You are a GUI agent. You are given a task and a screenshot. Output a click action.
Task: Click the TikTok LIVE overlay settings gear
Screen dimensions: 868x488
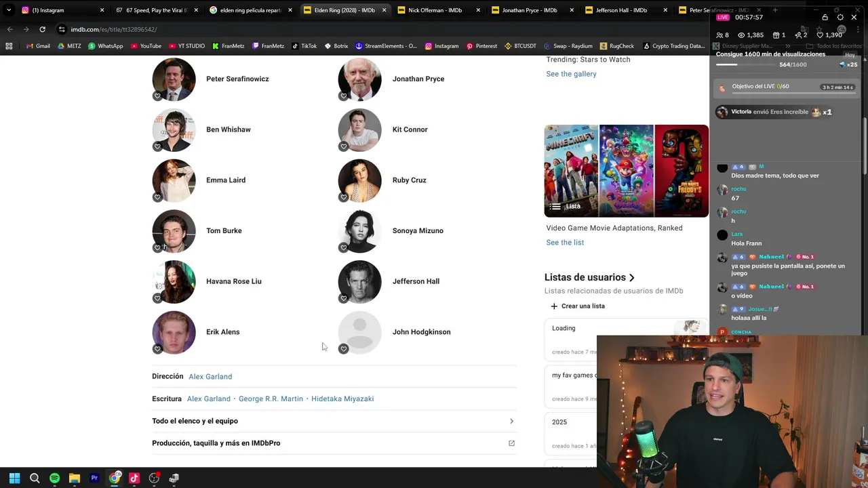[x=840, y=17]
